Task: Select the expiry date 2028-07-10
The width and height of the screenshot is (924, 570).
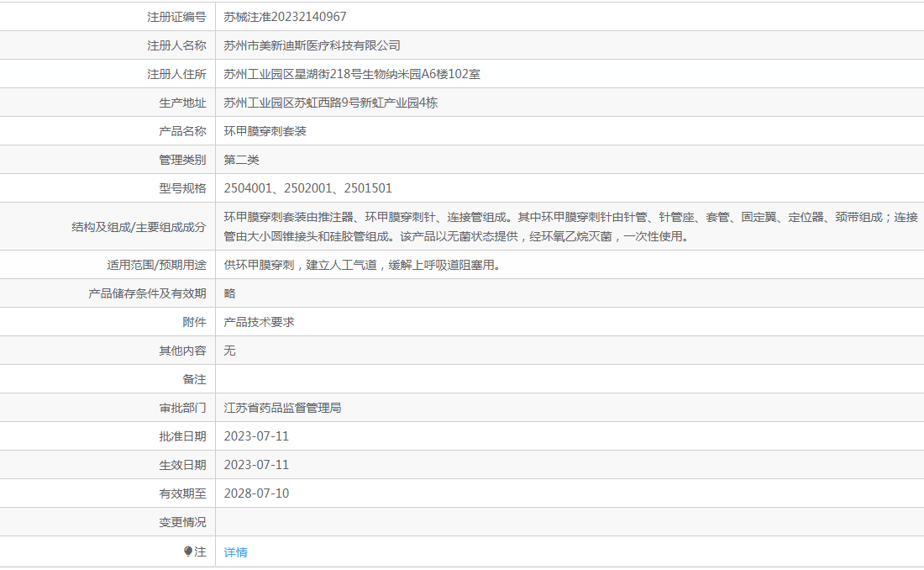Action: click(x=256, y=493)
